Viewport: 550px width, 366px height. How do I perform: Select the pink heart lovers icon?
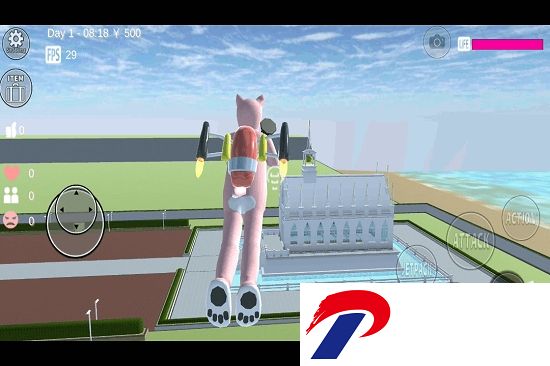point(12,173)
